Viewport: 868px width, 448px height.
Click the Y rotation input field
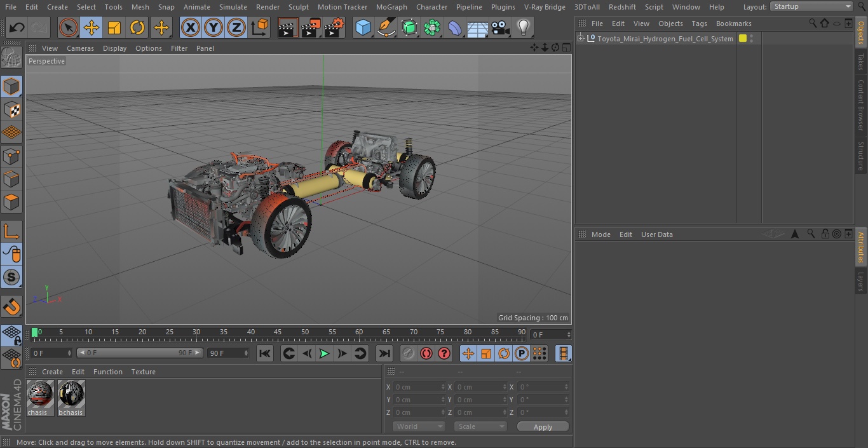543,400
